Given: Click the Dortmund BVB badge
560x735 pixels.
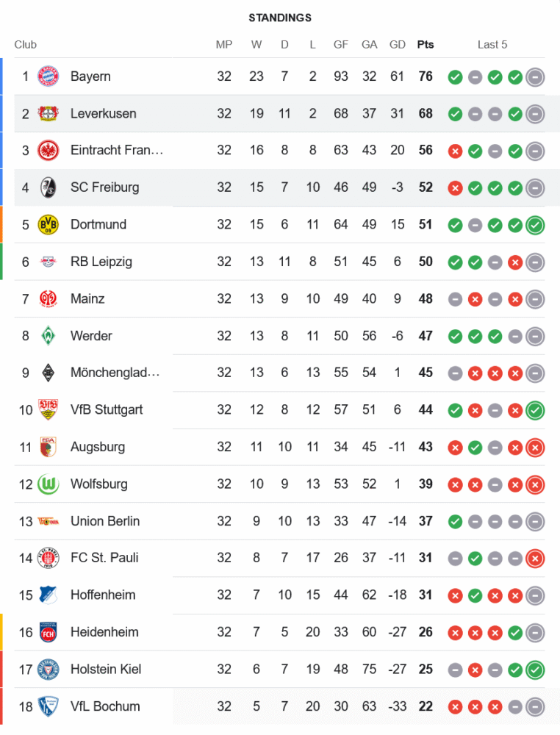Looking at the screenshot, I should (48, 224).
